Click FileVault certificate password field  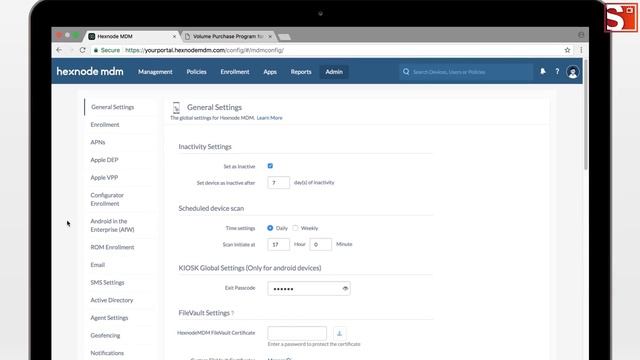tap(297, 333)
